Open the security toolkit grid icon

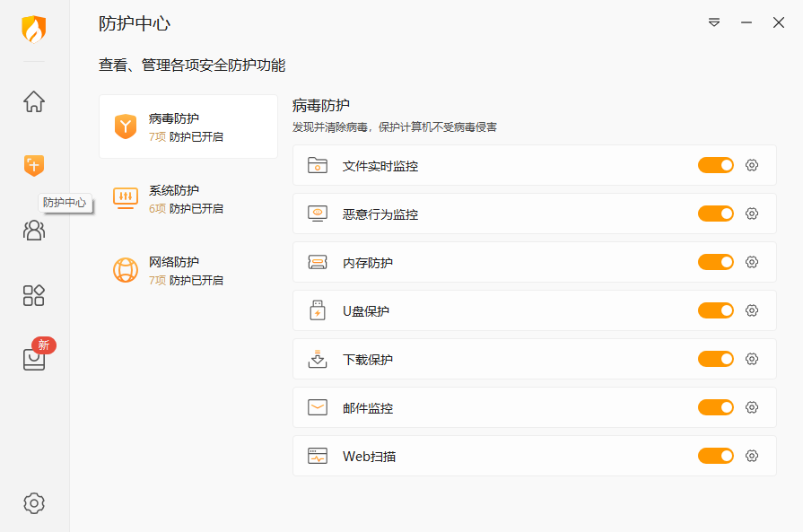click(33, 295)
